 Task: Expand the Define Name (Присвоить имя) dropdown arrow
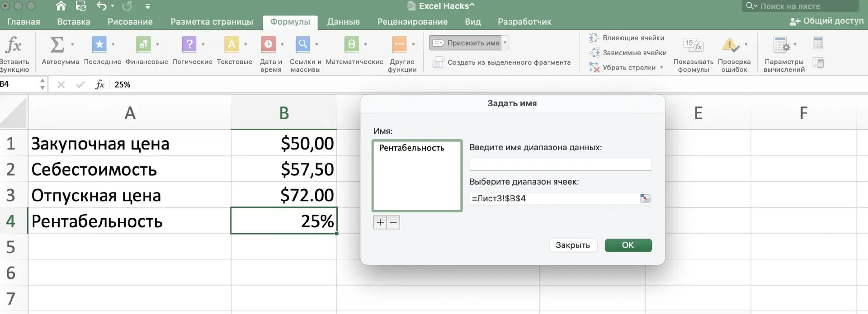coord(505,42)
